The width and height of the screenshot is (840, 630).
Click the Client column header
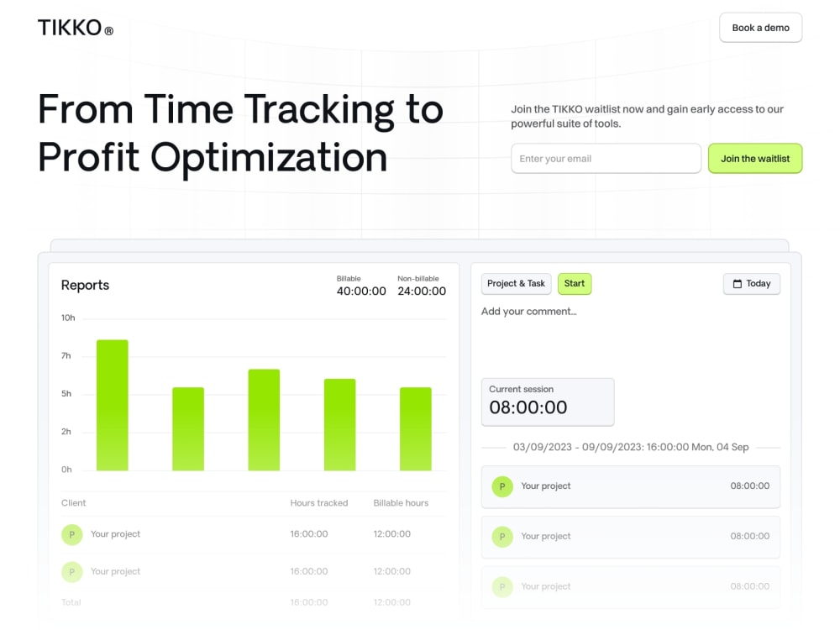(73, 503)
